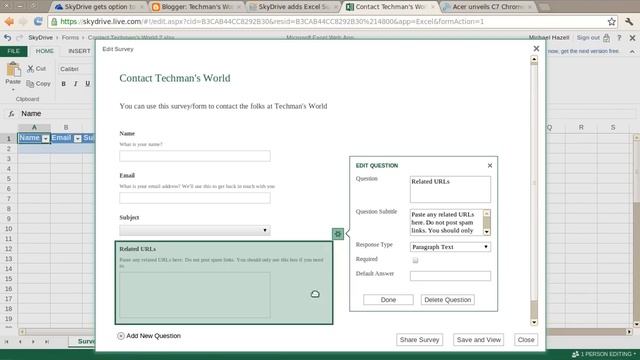Click the Name answer input field
Viewport: 640px width, 360px height.
[195, 156]
